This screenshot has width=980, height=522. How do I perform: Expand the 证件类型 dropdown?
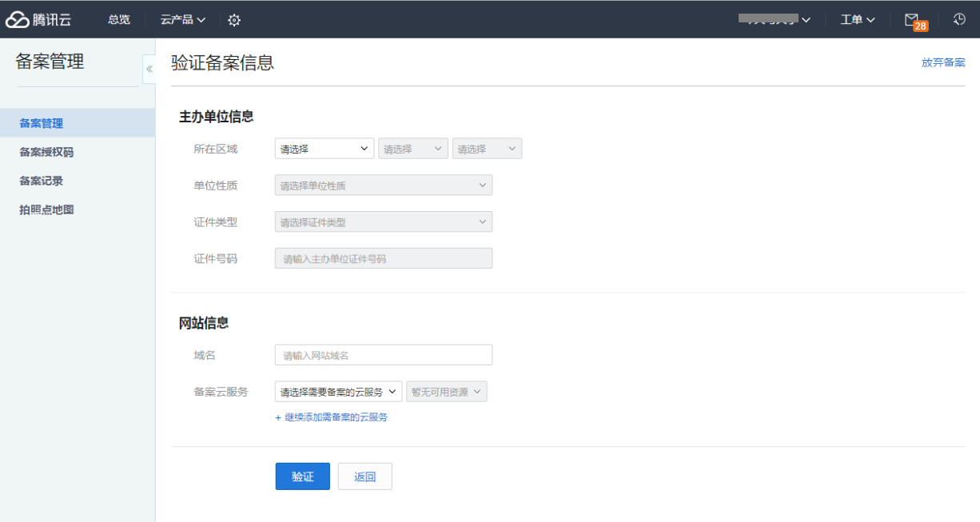(383, 222)
